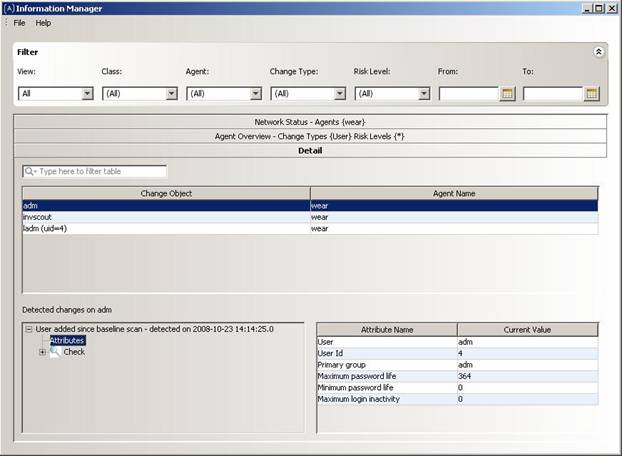
Task: Open the Class dropdown
Action: pyautogui.click(x=171, y=94)
